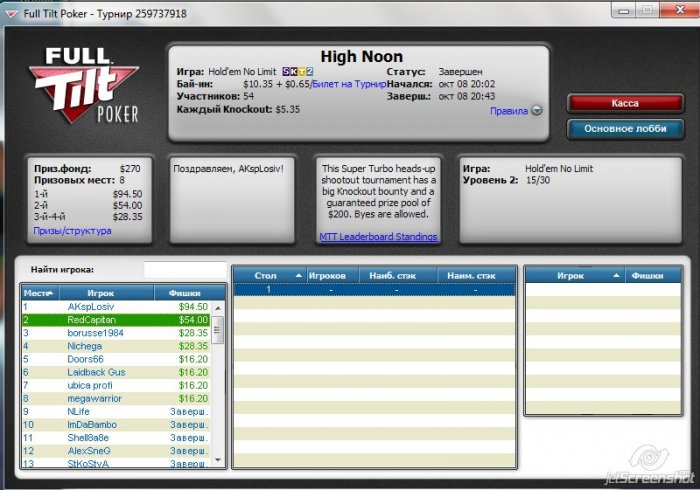Open Билет на Турнир link
The width and height of the screenshot is (700, 490).
point(350,84)
